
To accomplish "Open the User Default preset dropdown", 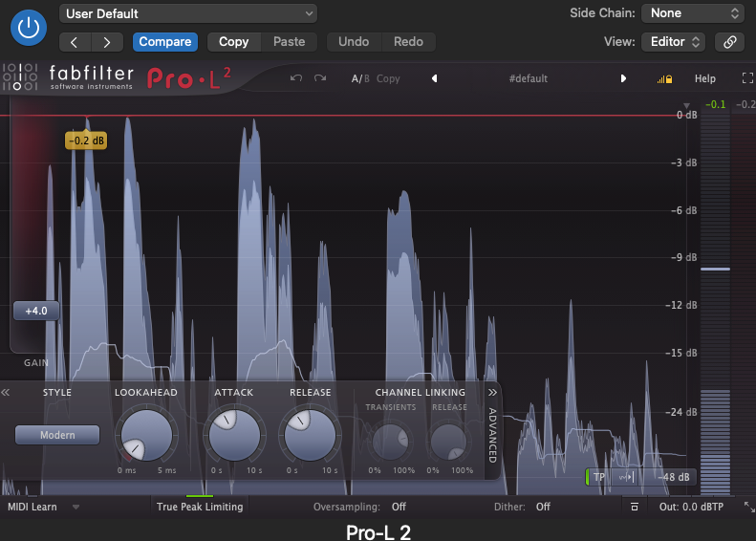I will (188, 13).
